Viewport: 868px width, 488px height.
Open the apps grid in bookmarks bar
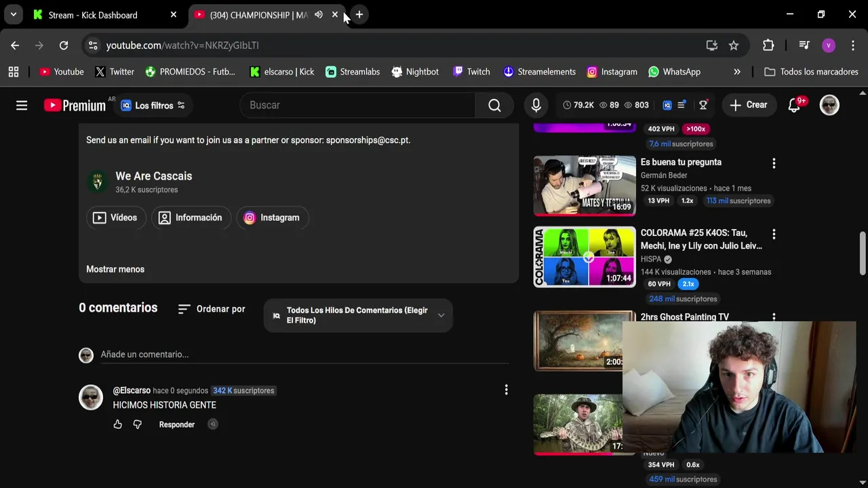click(x=14, y=71)
